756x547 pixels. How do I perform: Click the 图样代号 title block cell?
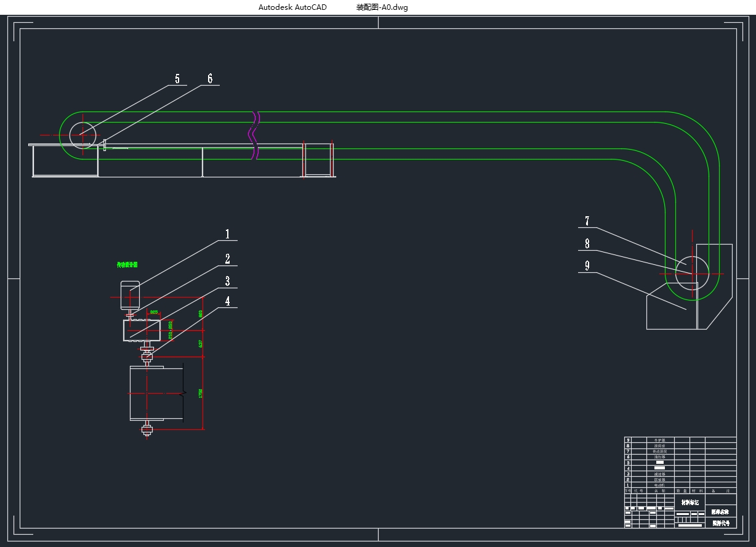(720, 523)
